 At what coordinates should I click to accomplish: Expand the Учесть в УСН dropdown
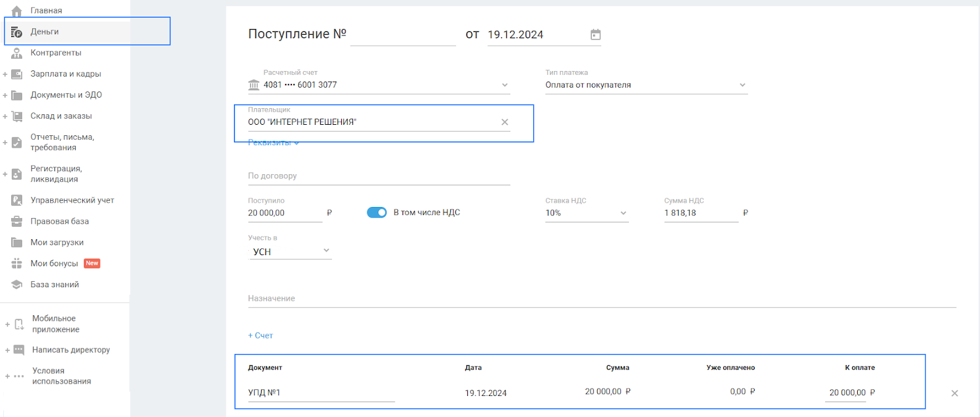326,251
